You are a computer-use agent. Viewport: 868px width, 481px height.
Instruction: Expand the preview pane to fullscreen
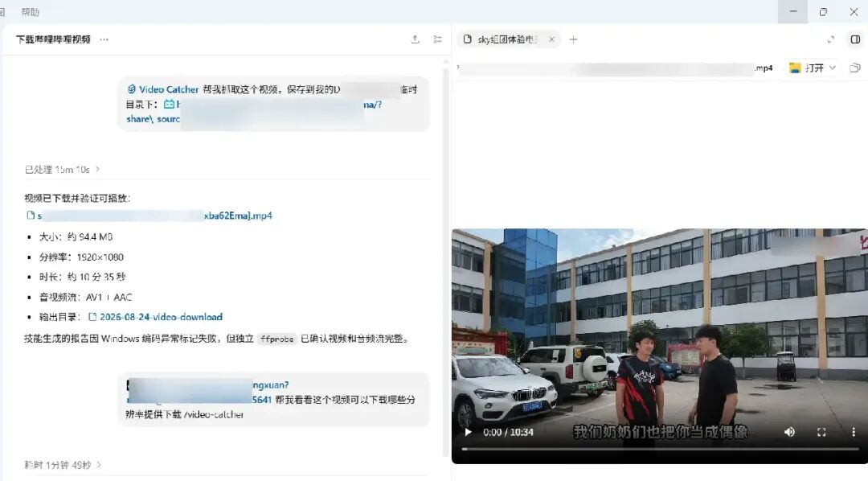coord(830,39)
